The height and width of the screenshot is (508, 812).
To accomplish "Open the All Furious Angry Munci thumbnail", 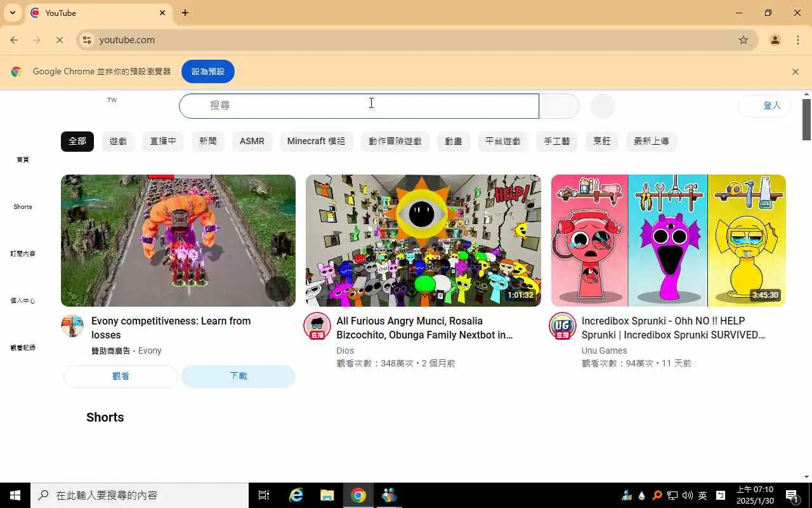I will [x=423, y=241].
